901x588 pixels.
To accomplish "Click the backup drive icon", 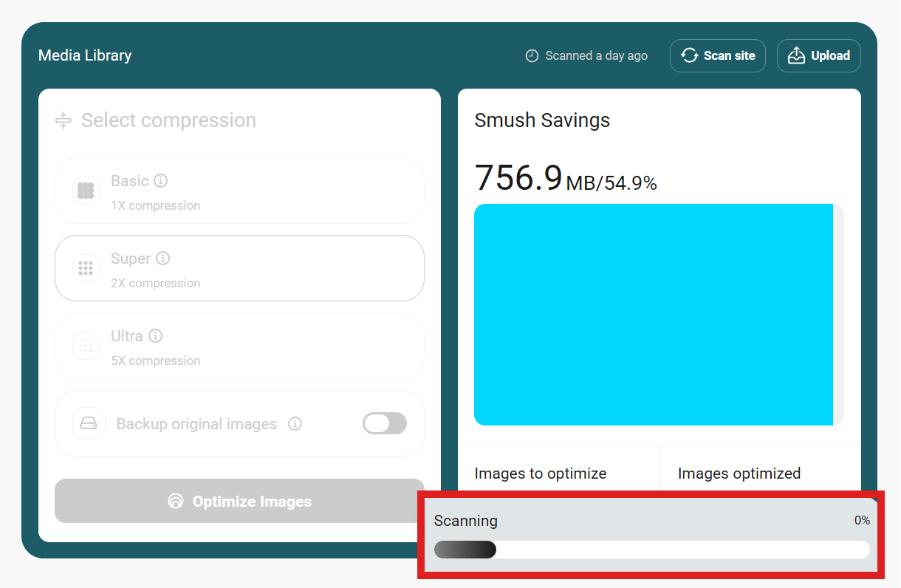I will (x=89, y=423).
